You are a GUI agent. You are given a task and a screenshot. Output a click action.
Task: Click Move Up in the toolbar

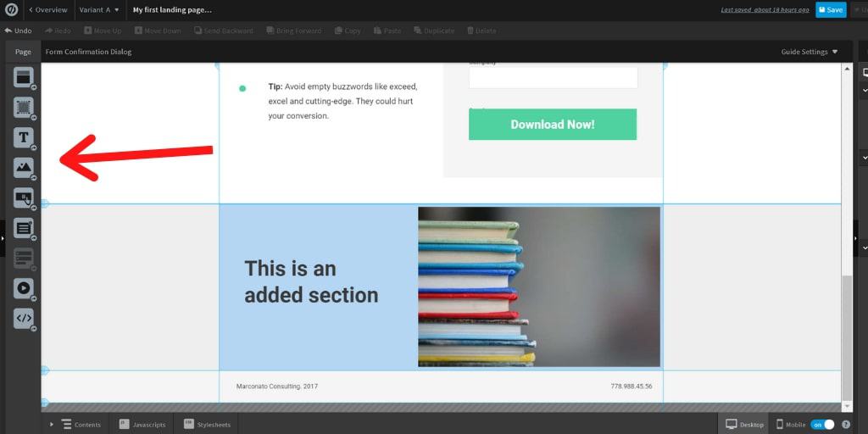[103, 31]
